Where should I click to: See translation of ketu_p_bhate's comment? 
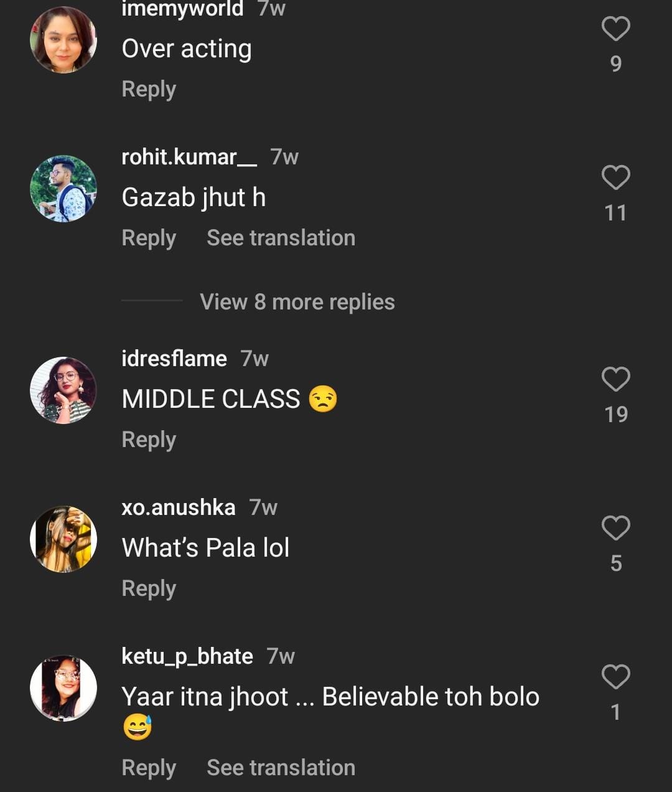(x=281, y=768)
